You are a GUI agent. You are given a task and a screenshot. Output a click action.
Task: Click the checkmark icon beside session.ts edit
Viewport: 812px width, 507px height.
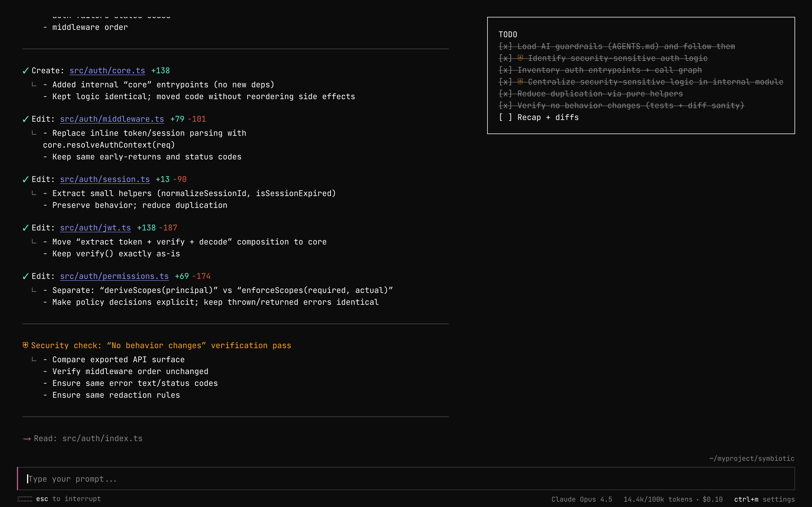[x=25, y=179]
